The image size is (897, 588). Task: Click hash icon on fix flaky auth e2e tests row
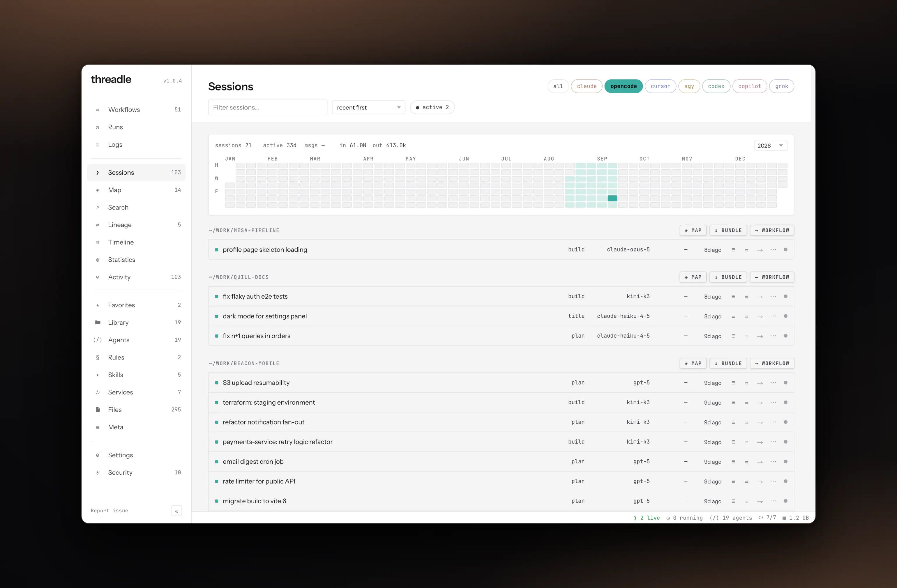click(x=746, y=297)
